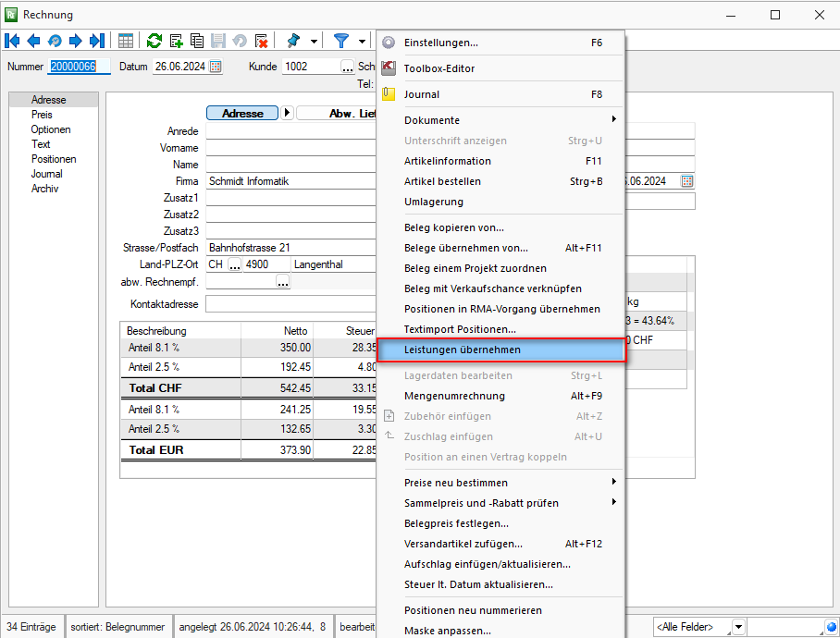This screenshot has width=840, height=638.
Task: Click the blue pin icon
Action: pyautogui.click(x=293, y=41)
